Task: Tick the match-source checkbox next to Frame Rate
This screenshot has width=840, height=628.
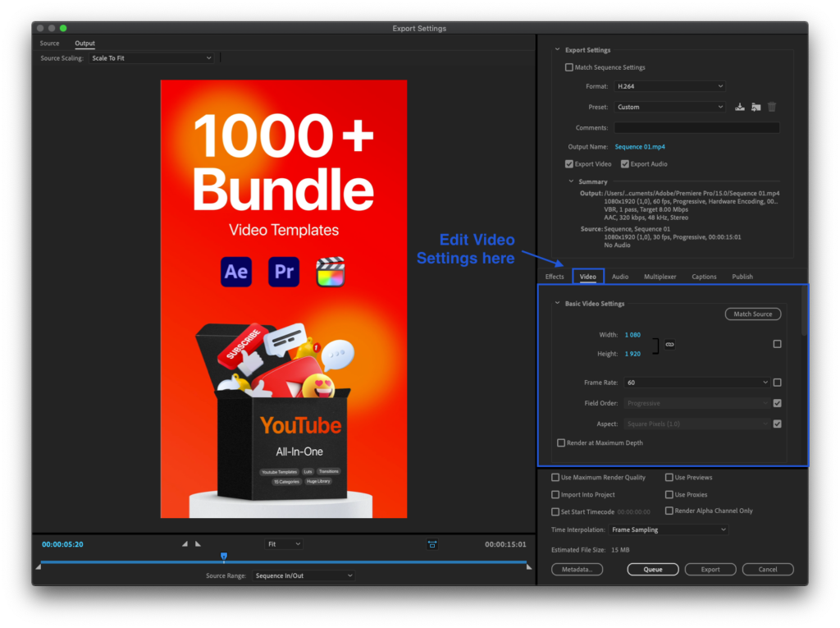Action: [x=778, y=383]
